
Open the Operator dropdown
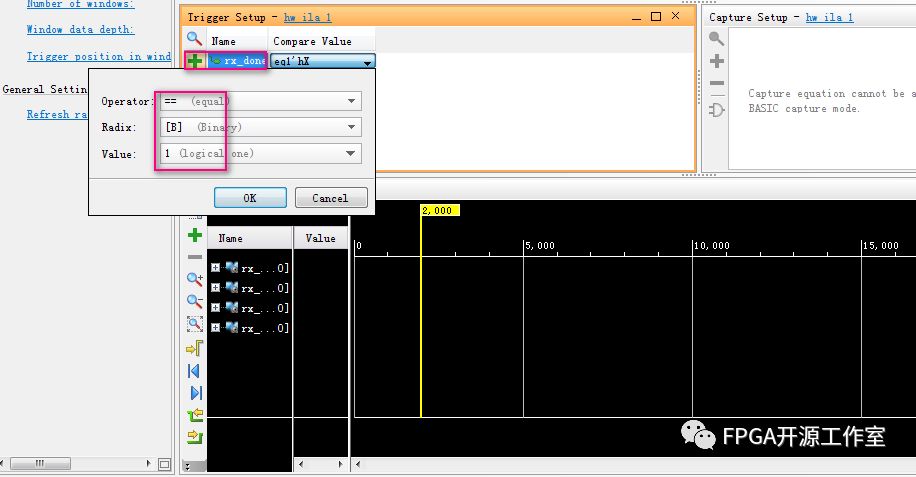pos(351,101)
